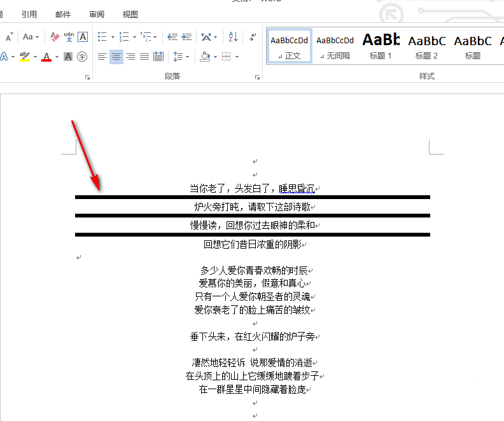
Task: Align text left
Action: tap(102, 57)
